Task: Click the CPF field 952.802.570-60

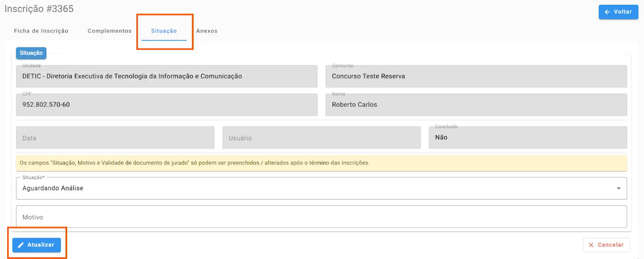Action: (x=167, y=105)
